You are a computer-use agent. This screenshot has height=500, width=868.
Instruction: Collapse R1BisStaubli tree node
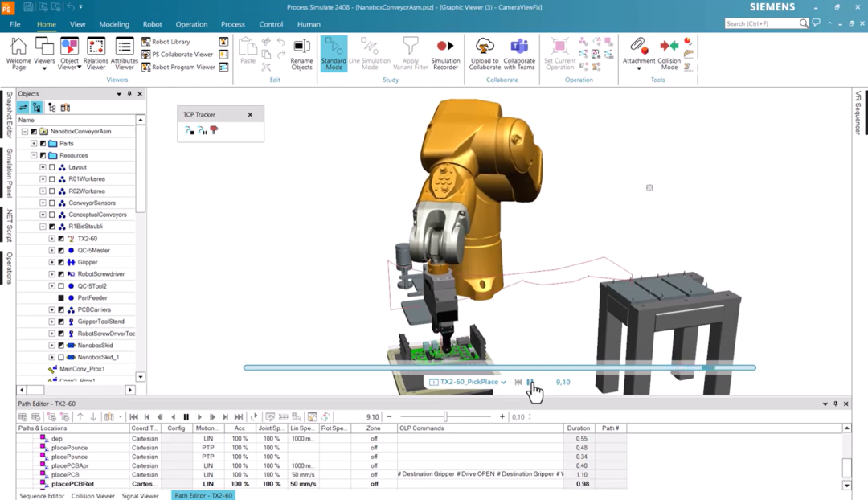tap(43, 227)
